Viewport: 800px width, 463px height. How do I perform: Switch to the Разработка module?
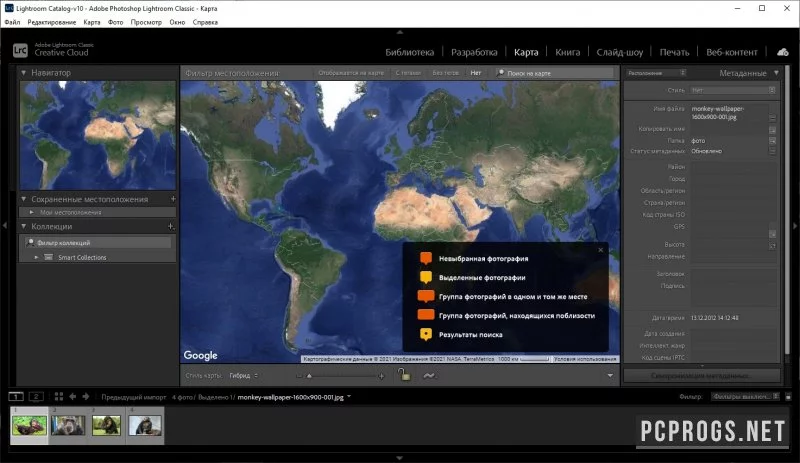click(474, 52)
